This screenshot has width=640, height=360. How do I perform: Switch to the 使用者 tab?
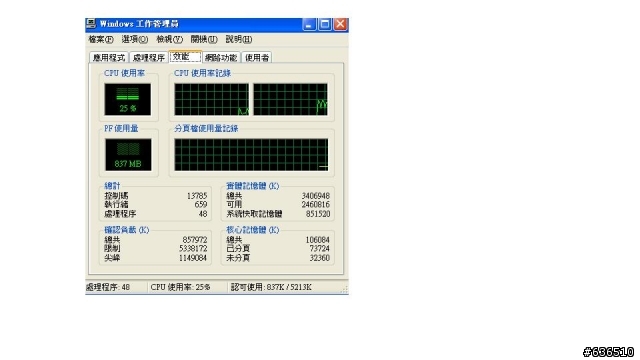tap(257, 58)
